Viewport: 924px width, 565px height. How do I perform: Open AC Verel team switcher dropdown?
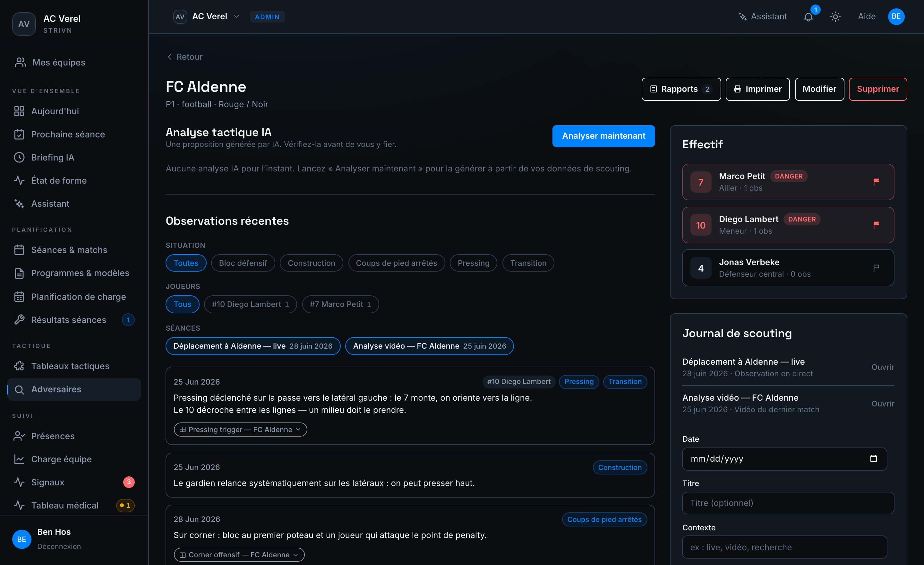click(x=206, y=16)
